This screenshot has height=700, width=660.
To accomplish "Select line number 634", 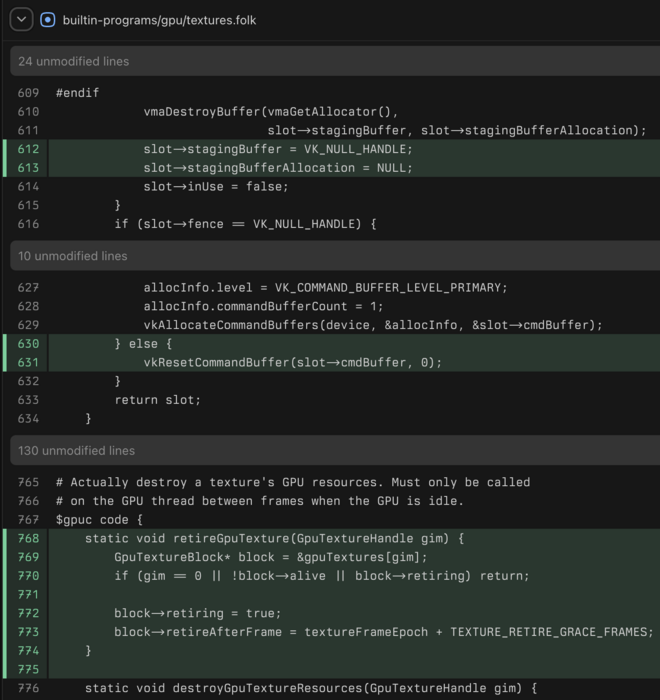I will point(28,419).
